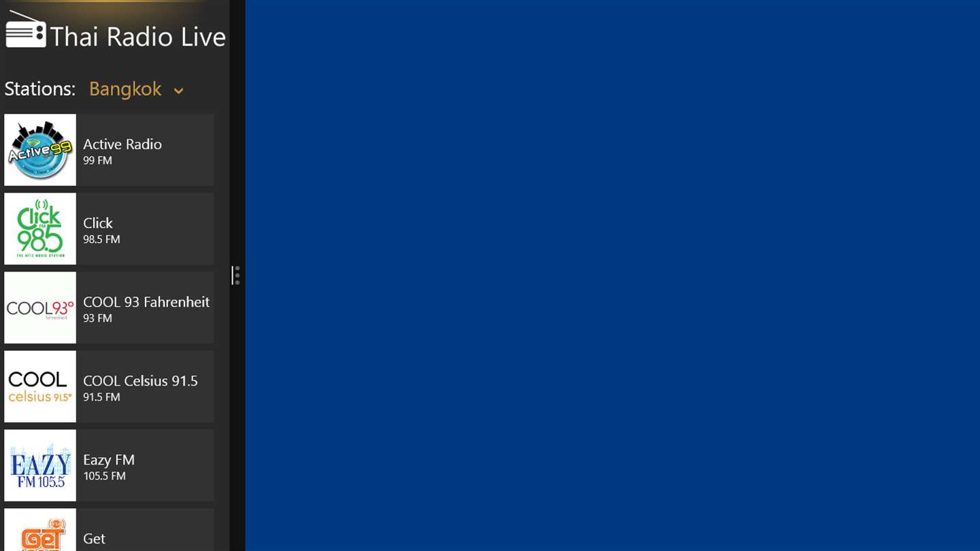Play the Click 98.5 FM station

[109, 229]
